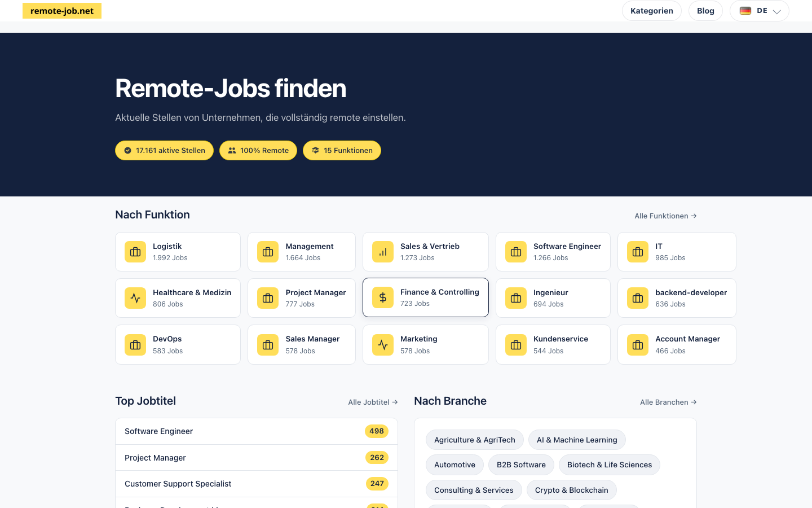Click the Sales Manager briefcase icon

[268, 345]
